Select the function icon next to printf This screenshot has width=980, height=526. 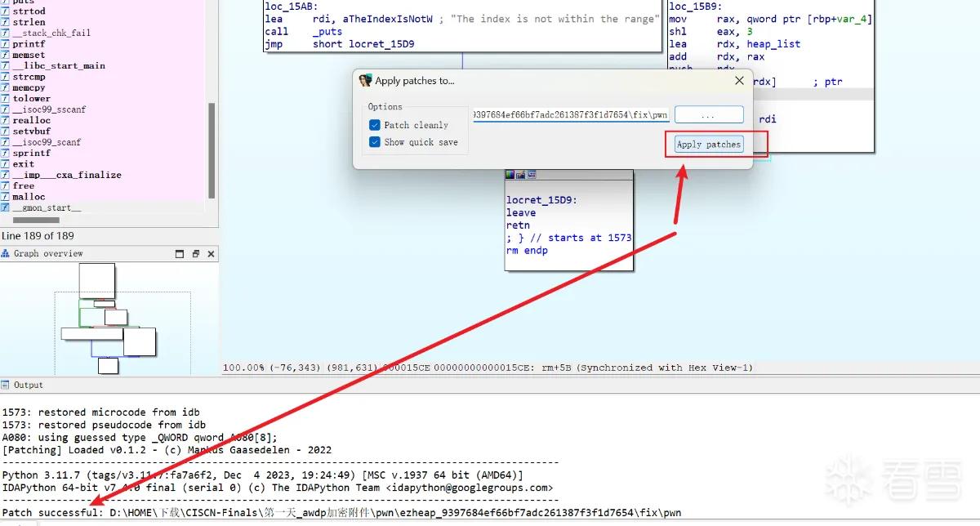(x=5, y=44)
